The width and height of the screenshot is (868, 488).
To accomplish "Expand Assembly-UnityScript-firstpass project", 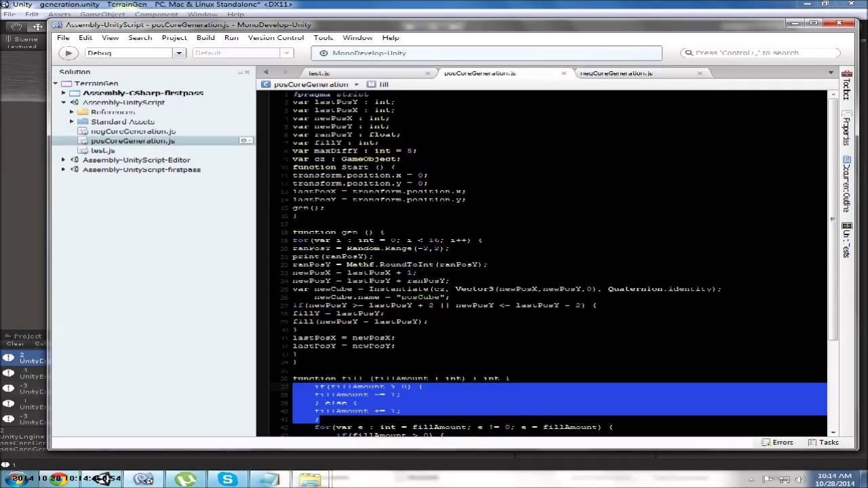I will 64,169.
